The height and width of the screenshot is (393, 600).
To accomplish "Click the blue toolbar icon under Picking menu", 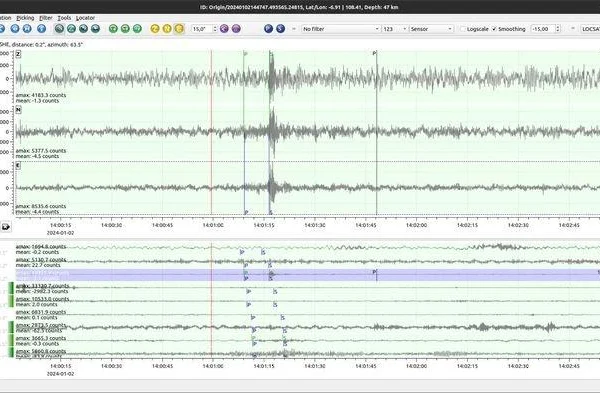I will pos(27,29).
